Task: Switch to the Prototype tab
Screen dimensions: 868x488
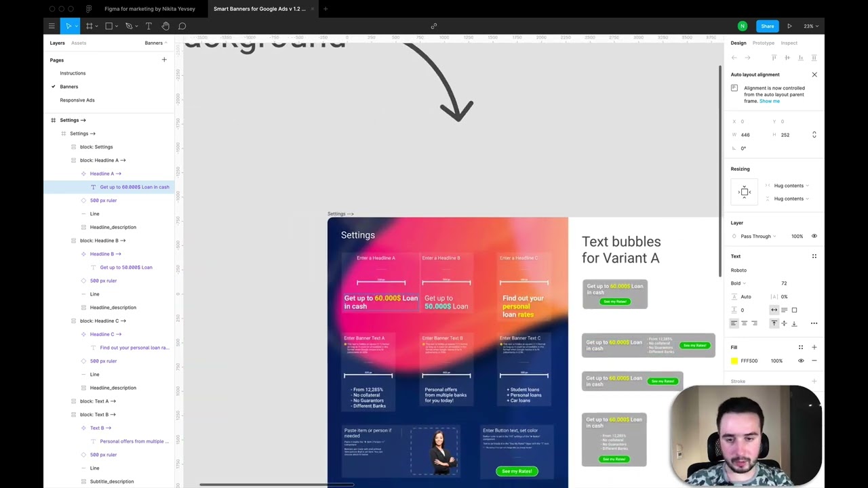Action: tap(763, 43)
